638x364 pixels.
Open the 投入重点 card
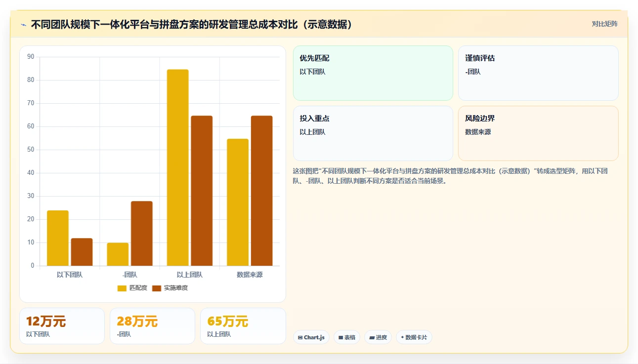pos(373,133)
